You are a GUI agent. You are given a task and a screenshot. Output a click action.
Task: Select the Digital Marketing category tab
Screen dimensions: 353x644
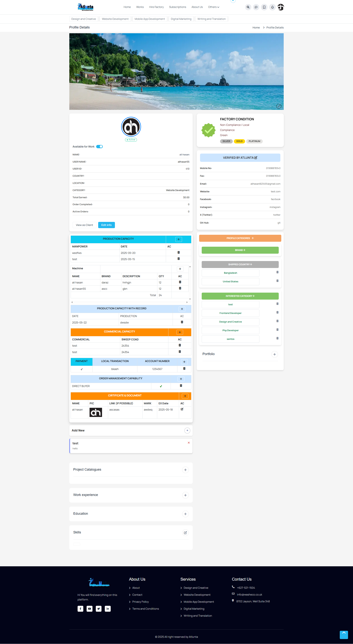tap(181, 19)
